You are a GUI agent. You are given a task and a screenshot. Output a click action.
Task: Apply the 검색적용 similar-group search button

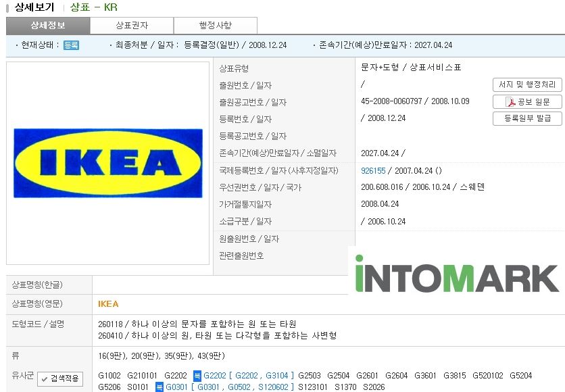click(60, 378)
